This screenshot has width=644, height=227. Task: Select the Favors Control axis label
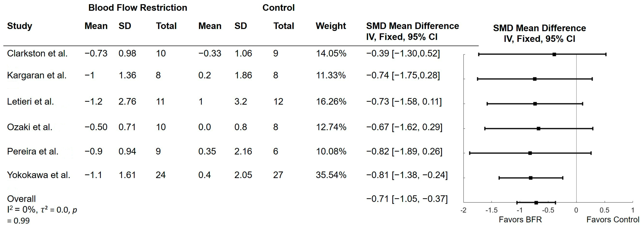(x=613, y=219)
